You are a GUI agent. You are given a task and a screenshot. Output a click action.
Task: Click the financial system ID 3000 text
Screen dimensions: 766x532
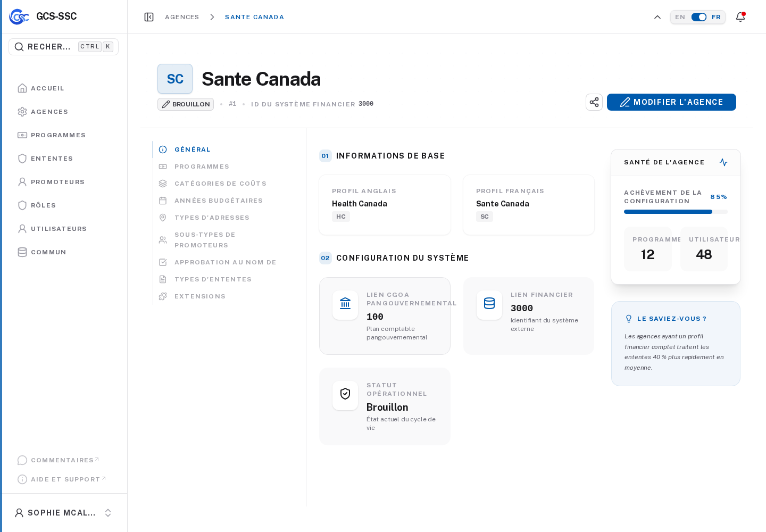pos(366,104)
